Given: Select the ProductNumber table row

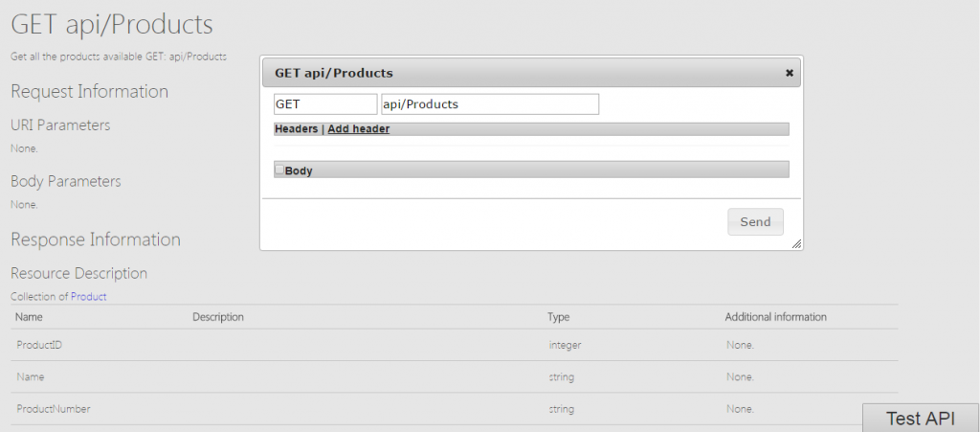Looking at the screenshot, I should coord(455,410).
